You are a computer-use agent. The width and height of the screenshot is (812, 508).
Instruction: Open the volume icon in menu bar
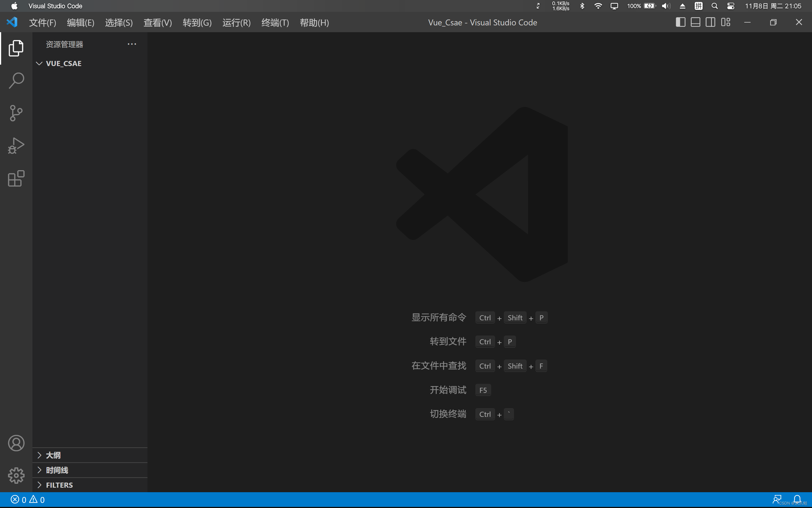pos(666,6)
